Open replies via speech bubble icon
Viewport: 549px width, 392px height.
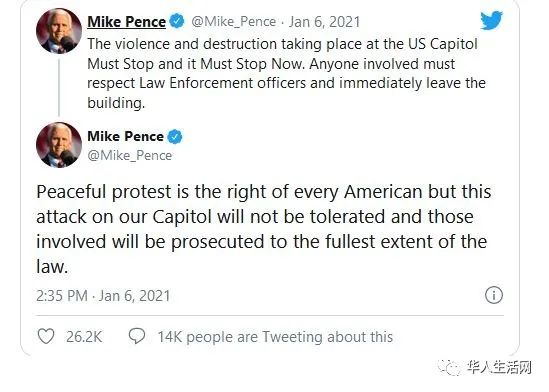click(137, 336)
